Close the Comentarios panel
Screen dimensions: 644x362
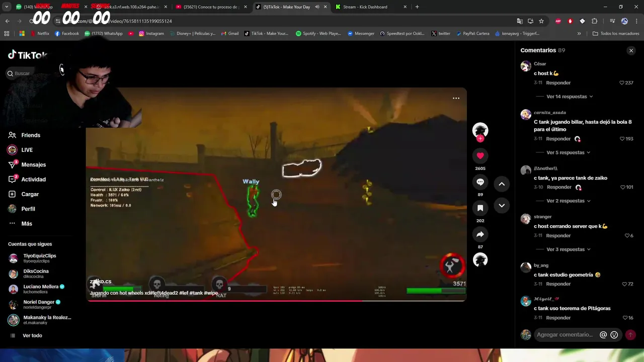point(631,50)
